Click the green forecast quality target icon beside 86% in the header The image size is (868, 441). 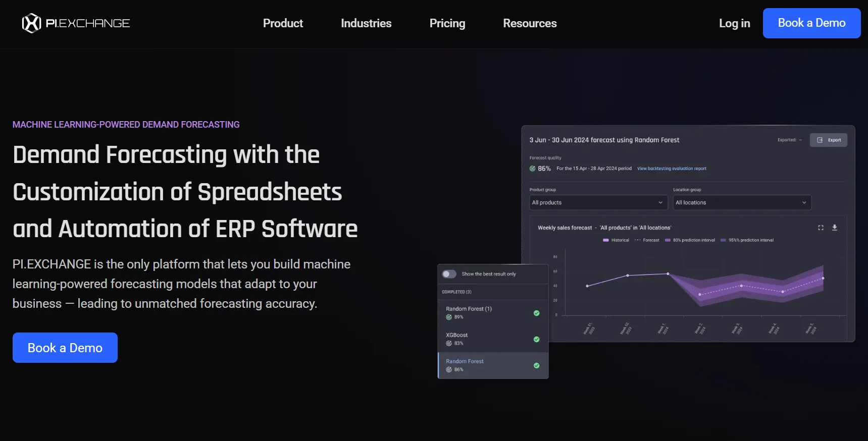pos(532,169)
